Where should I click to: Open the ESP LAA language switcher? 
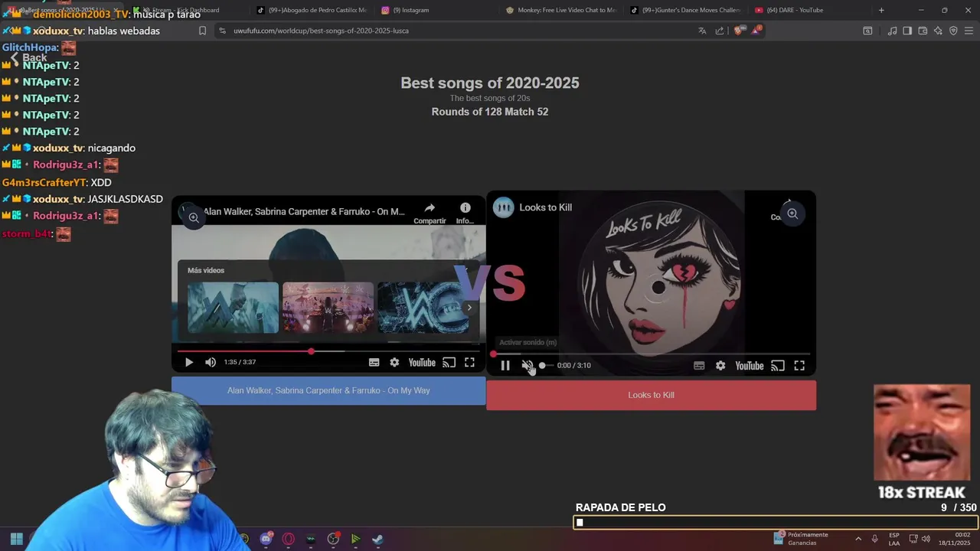[x=894, y=539]
